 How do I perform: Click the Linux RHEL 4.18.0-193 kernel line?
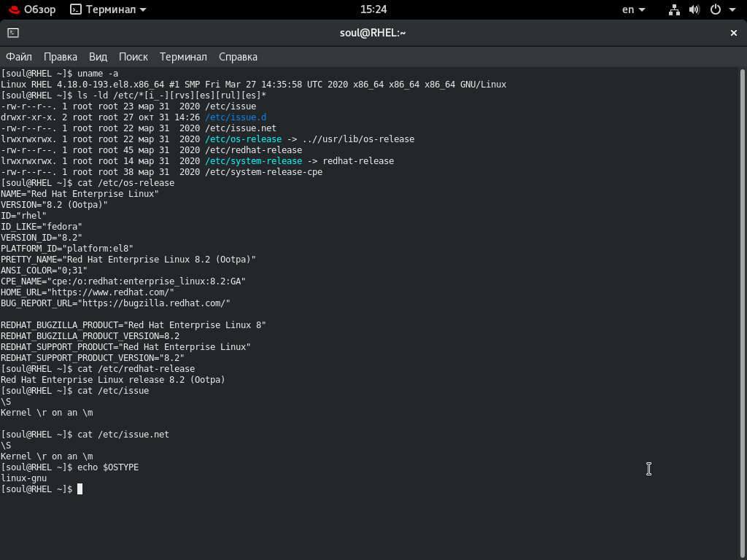tap(253, 85)
